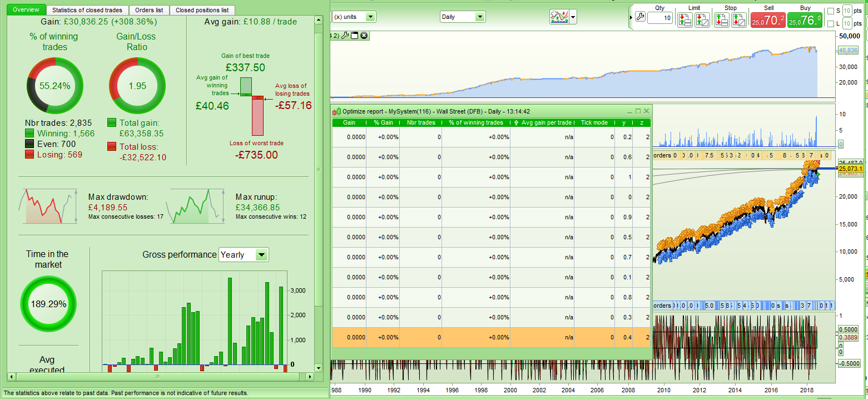This screenshot has height=399, width=868.
Task: Enable the S points checkbox
Action: pos(831,11)
